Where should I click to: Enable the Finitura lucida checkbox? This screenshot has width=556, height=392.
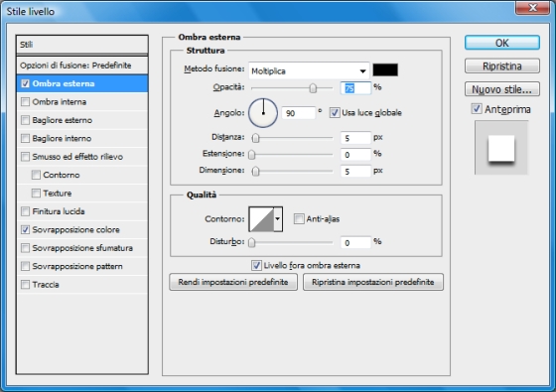[25, 211]
